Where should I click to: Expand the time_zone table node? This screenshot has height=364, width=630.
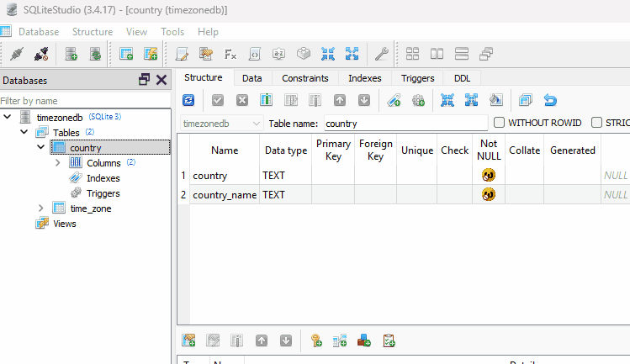(40, 208)
